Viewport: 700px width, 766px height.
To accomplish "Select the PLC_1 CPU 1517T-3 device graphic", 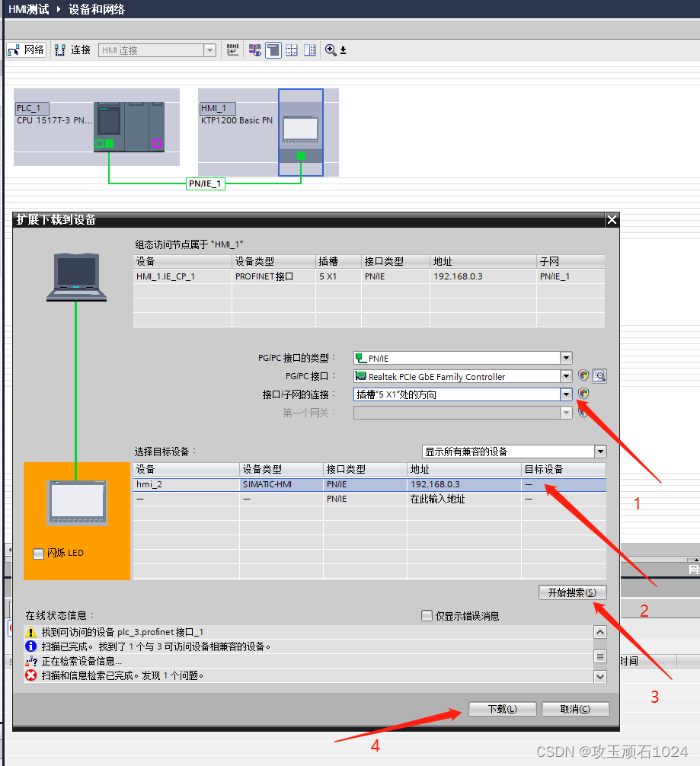I will tap(129, 126).
